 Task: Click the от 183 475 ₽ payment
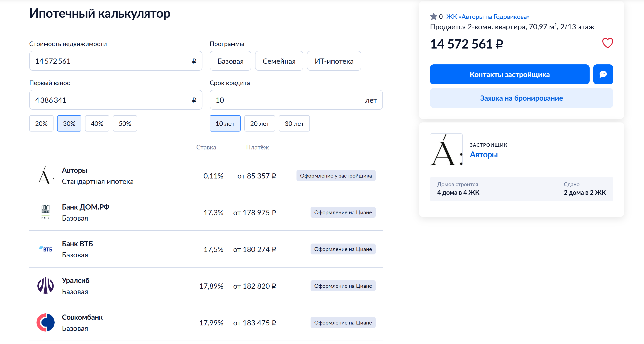[x=255, y=323]
